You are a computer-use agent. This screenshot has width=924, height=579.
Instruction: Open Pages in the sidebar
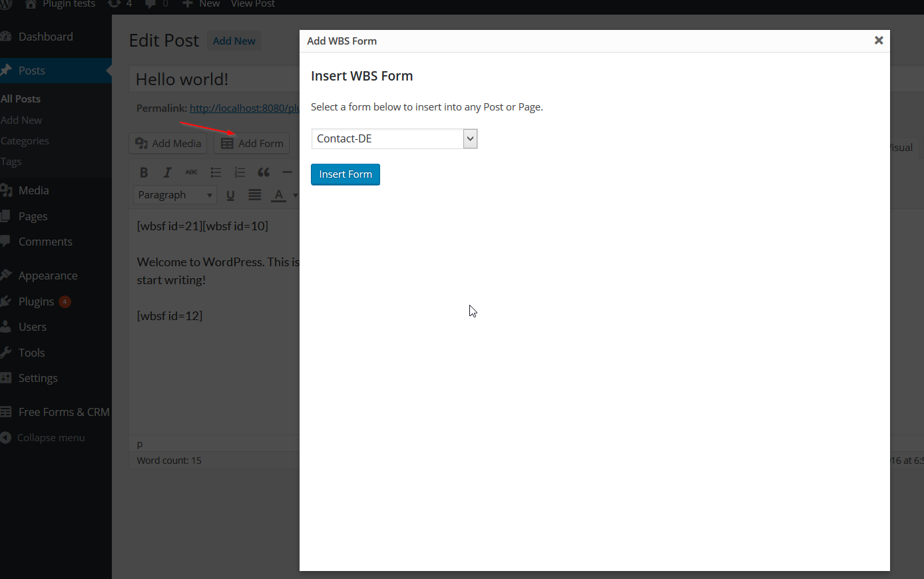[x=33, y=216]
